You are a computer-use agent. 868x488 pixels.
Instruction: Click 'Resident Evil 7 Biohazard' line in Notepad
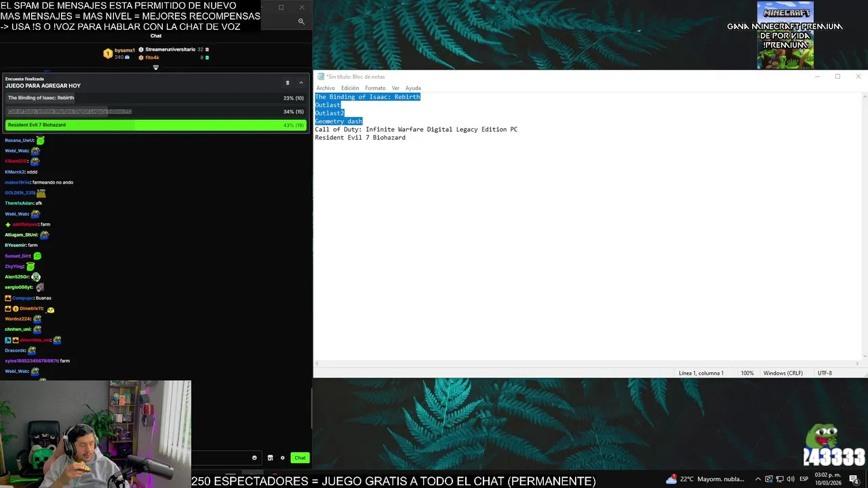360,138
